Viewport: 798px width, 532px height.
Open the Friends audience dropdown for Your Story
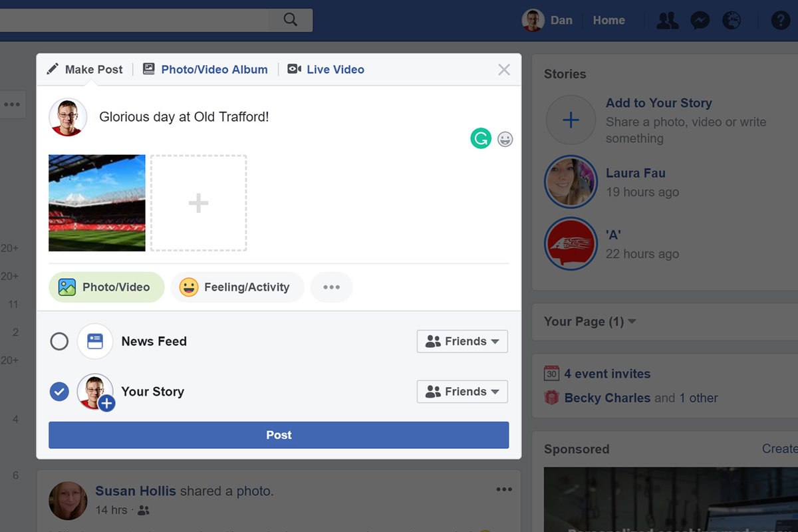pyautogui.click(x=462, y=392)
